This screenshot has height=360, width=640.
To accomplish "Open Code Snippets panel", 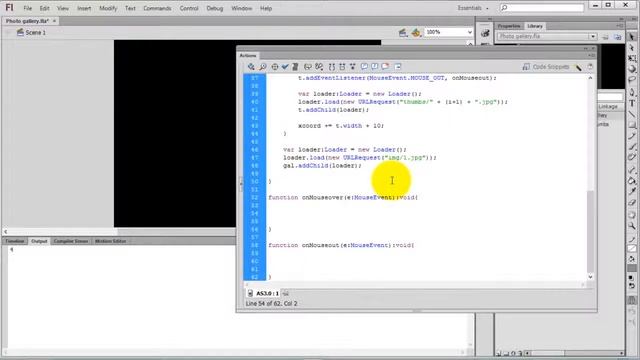I will point(546,67).
